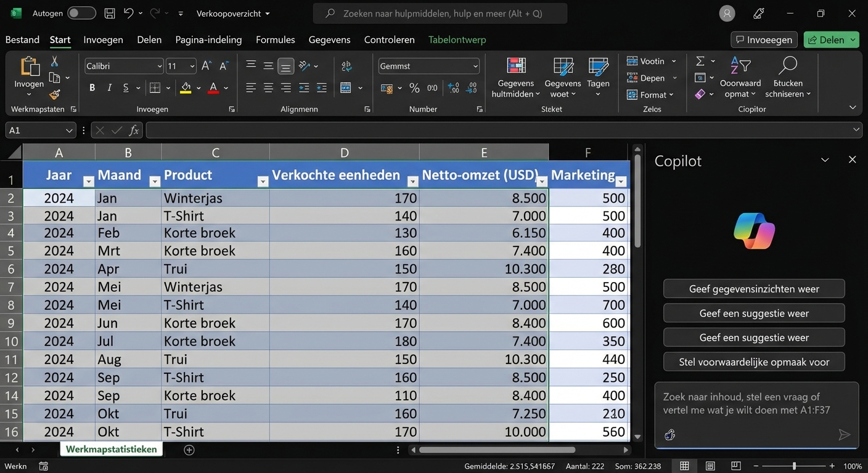Click the Increase Decimal icon
868x473 pixels.
point(453,88)
